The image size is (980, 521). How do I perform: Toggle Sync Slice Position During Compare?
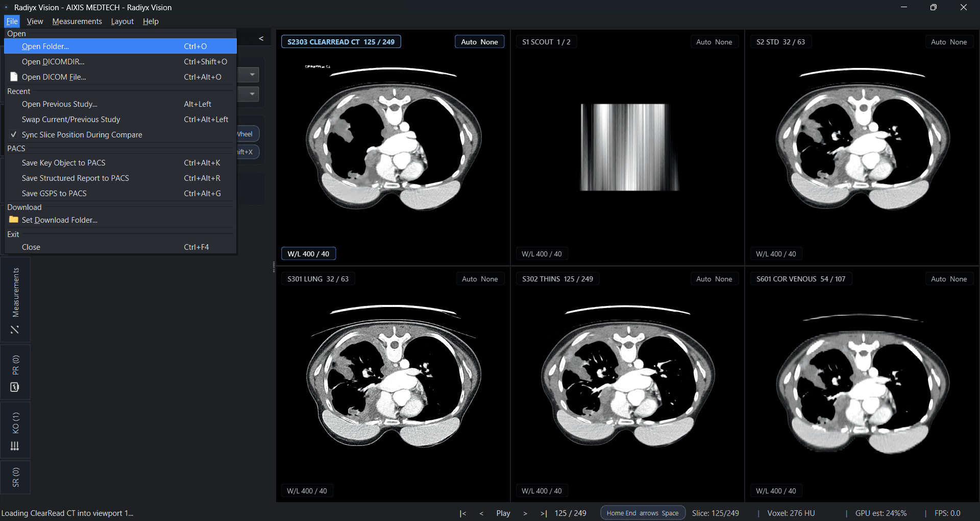120,135
